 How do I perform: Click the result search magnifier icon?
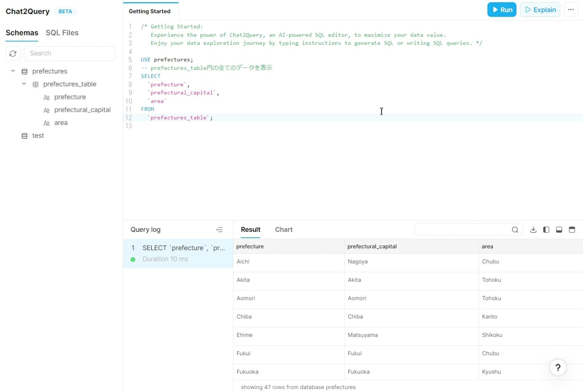point(515,230)
